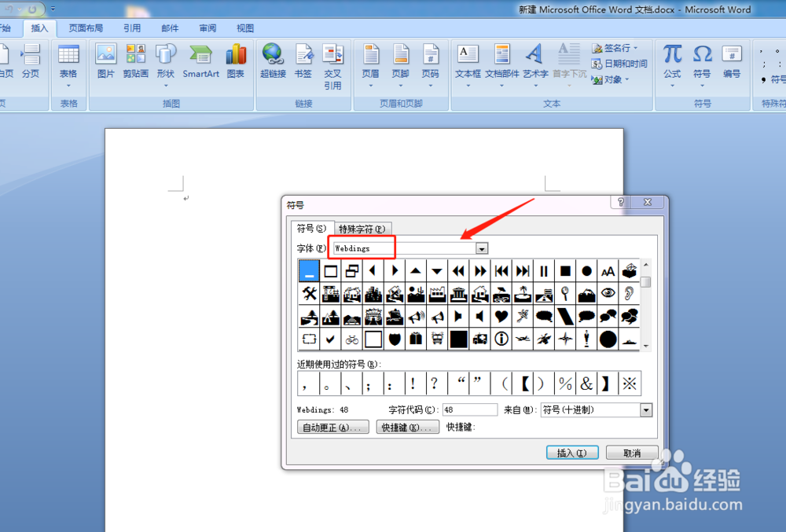786x532 pixels.
Task: Select the fast-forward double arrow symbol
Action: pos(479,271)
